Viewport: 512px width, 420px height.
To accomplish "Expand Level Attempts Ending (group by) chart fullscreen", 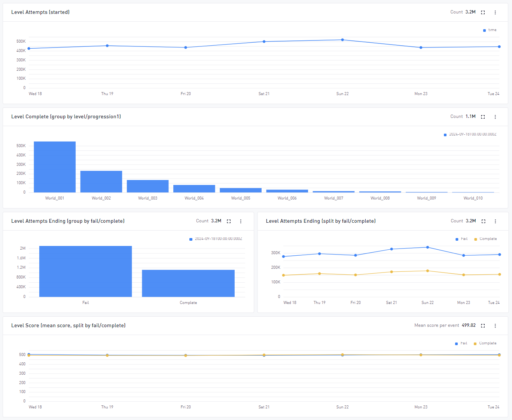I will (x=229, y=221).
